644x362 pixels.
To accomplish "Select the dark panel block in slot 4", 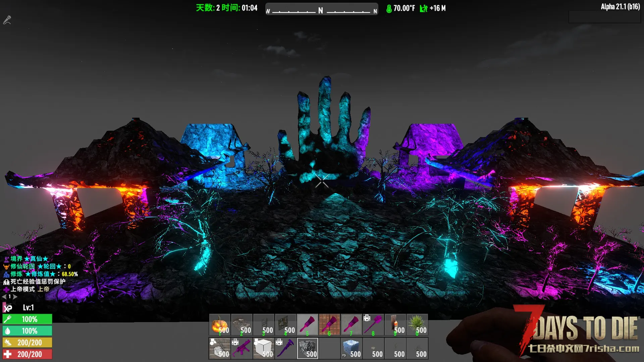I will tap(285, 324).
